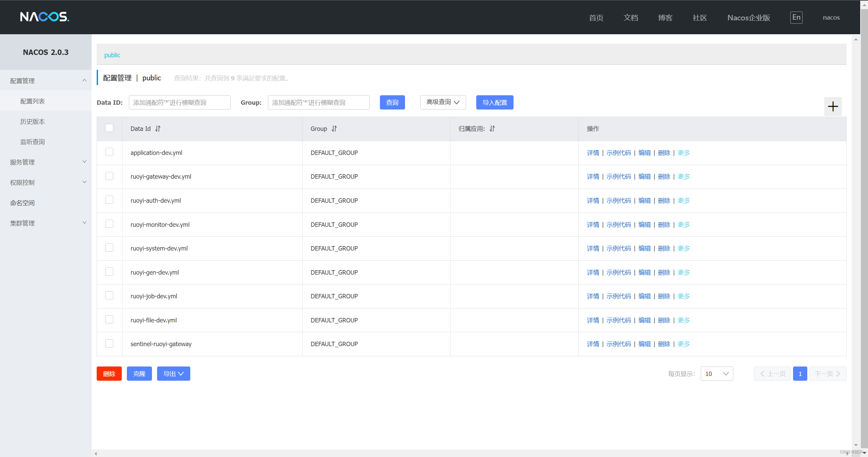
Task: Select the ruoyi-auth-dev.yml row checkbox
Action: coord(109,200)
